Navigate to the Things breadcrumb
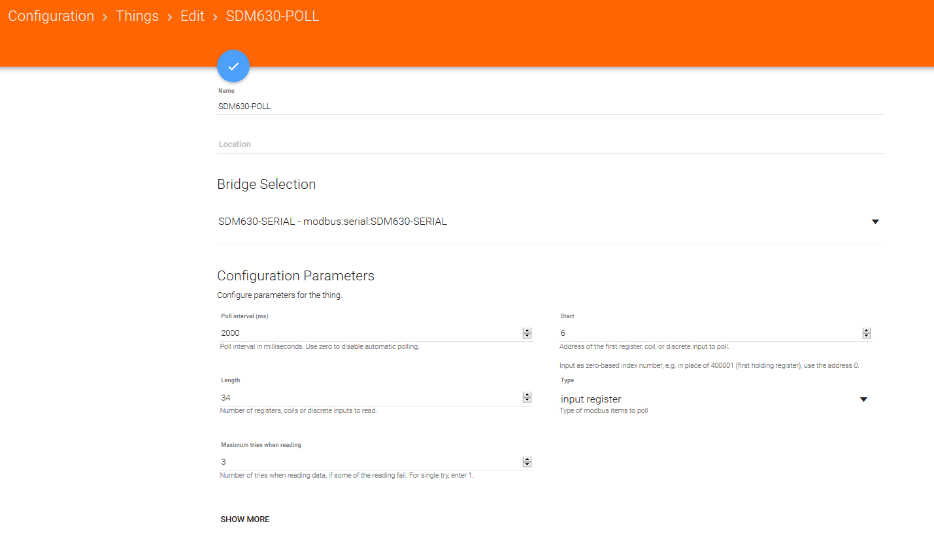 pyautogui.click(x=137, y=16)
